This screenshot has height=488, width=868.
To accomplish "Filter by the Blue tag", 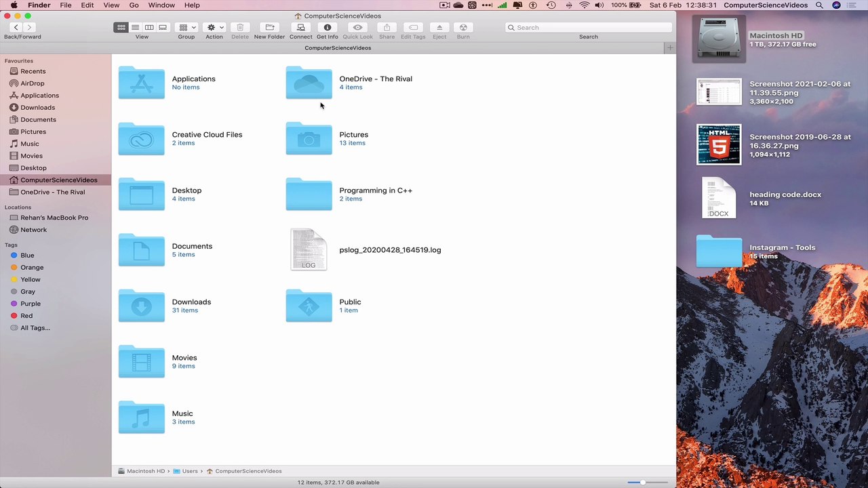I will pyautogui.click(x=27, y=256).
